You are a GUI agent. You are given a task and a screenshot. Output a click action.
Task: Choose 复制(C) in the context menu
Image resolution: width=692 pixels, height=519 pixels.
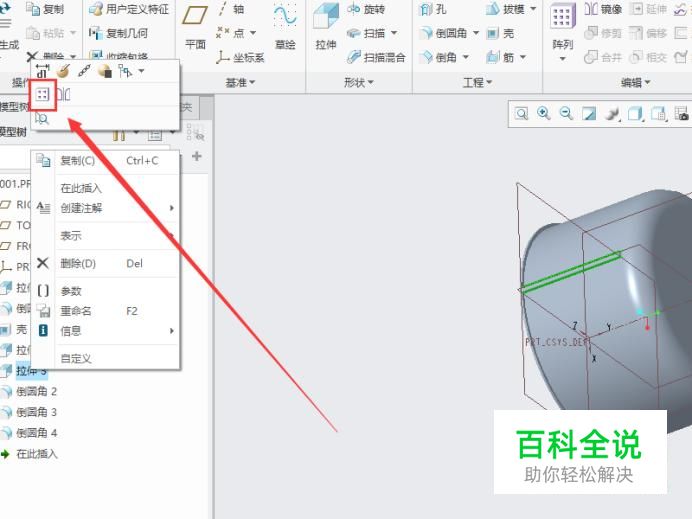pyautogui.click(x=106, y=161)
